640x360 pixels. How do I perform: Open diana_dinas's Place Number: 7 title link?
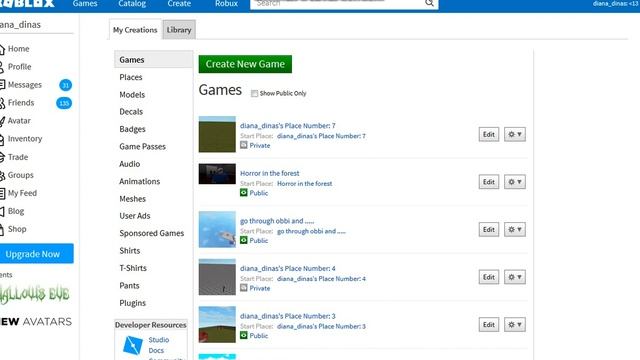[x=288, y=125]
